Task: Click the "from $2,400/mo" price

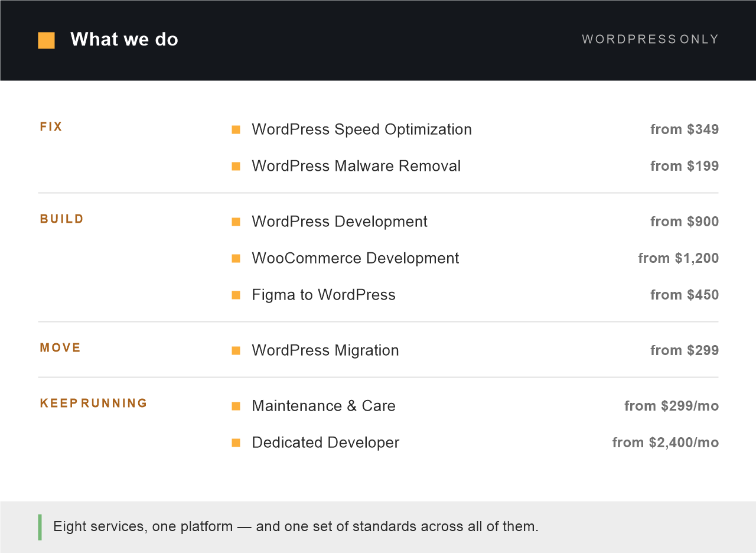Action: click(x=666, y=443)
